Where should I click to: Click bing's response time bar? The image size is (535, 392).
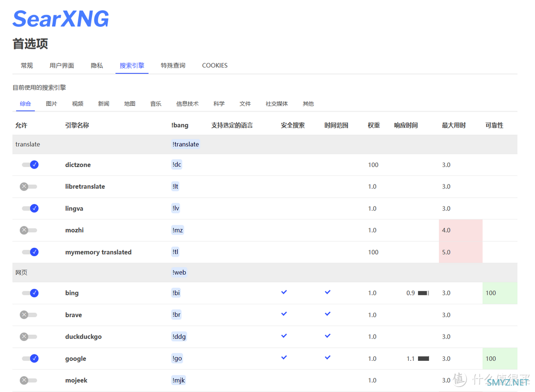coord(424,293)
